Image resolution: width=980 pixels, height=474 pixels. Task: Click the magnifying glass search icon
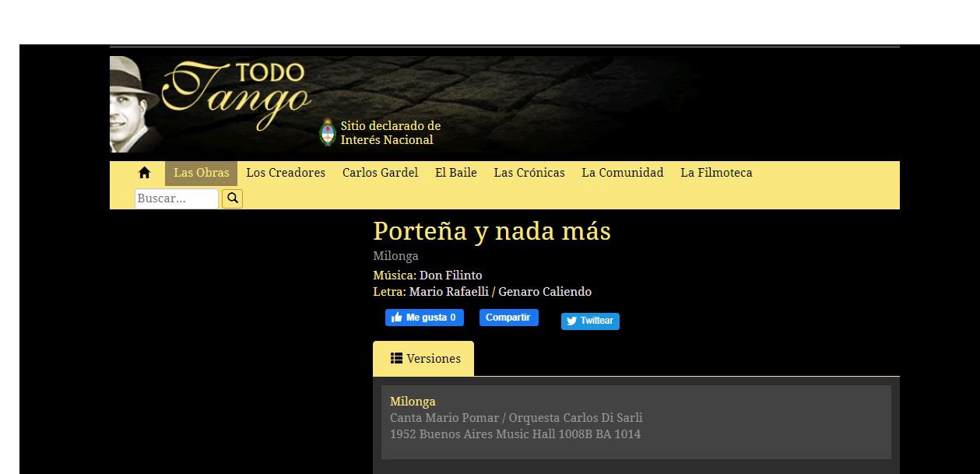(x=232, y=198)
